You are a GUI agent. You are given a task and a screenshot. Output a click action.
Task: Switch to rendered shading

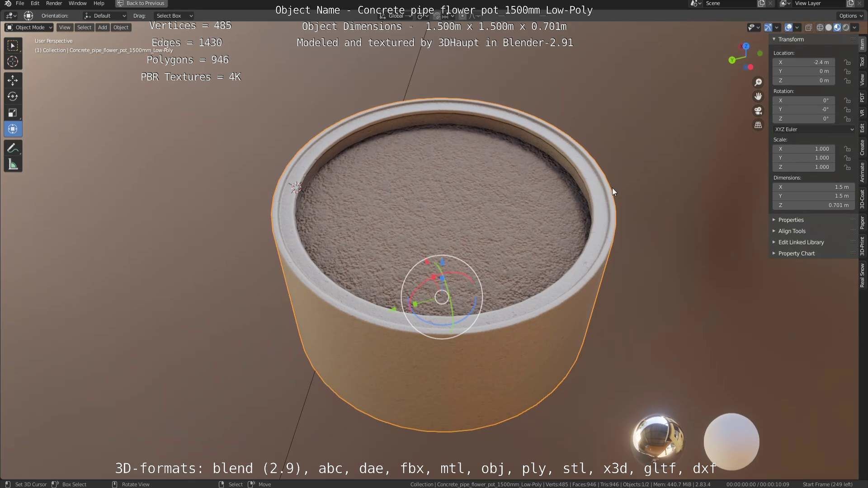[846, 28]
